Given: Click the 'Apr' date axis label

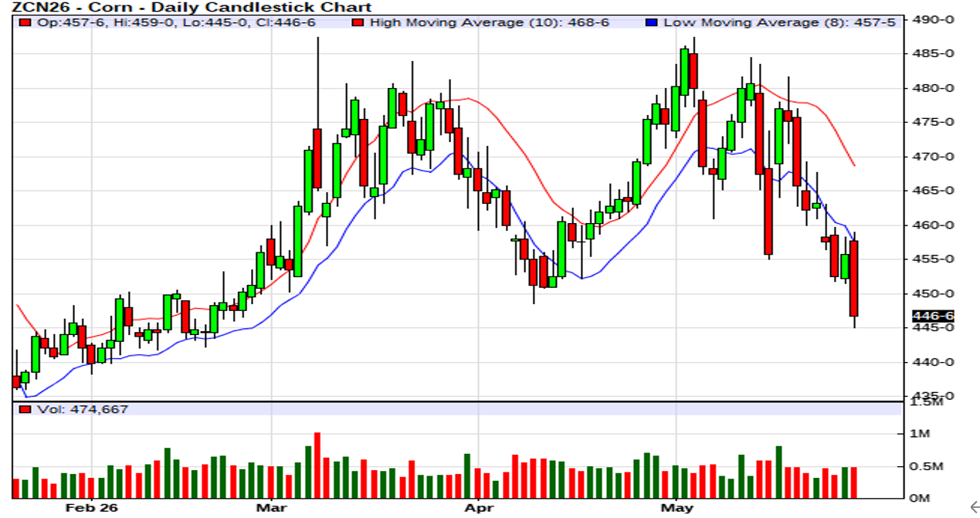Looking at the screenshot, I should pyautogui.click(x=479, y=508).
